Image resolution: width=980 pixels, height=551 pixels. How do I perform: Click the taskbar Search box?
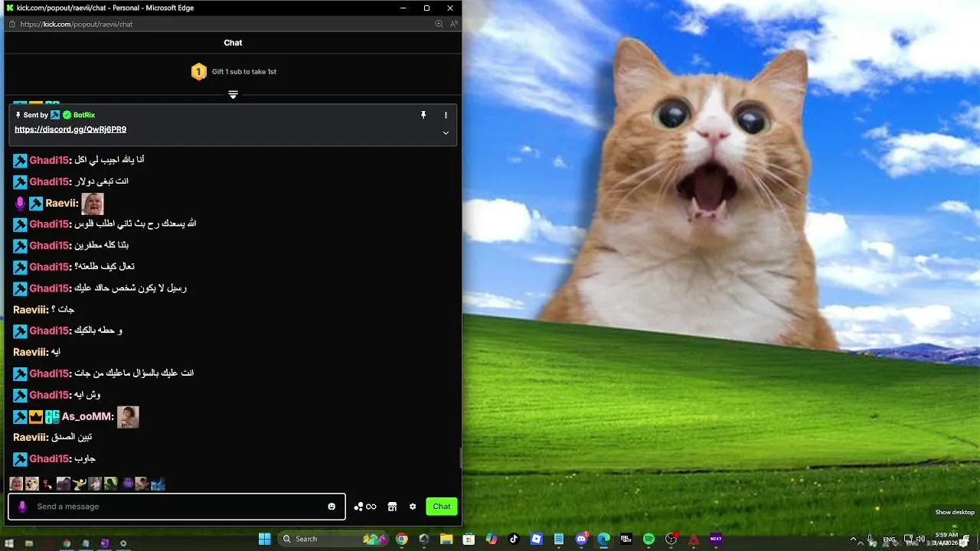point(335,539)
